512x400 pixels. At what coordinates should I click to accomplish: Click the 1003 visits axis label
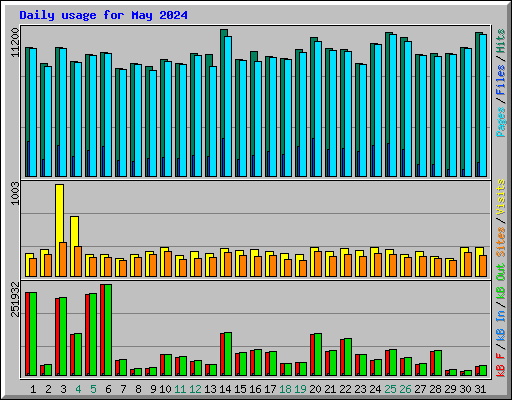point(15,193)
